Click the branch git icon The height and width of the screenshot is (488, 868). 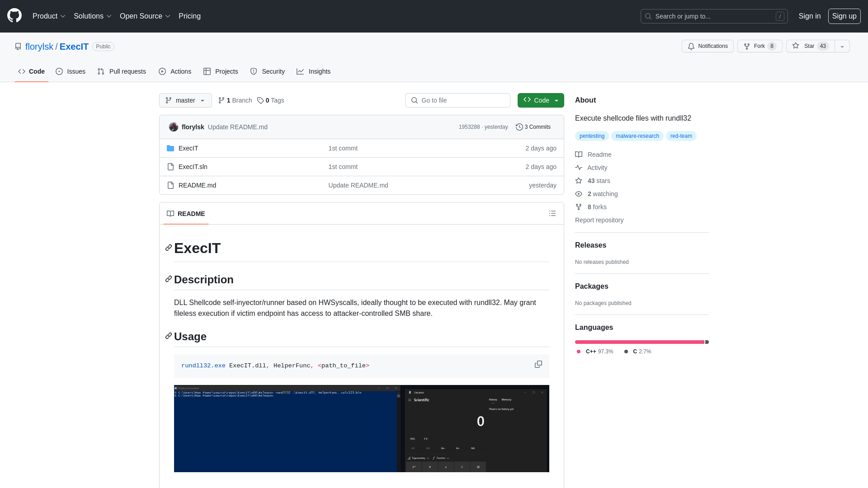(222, 100)
